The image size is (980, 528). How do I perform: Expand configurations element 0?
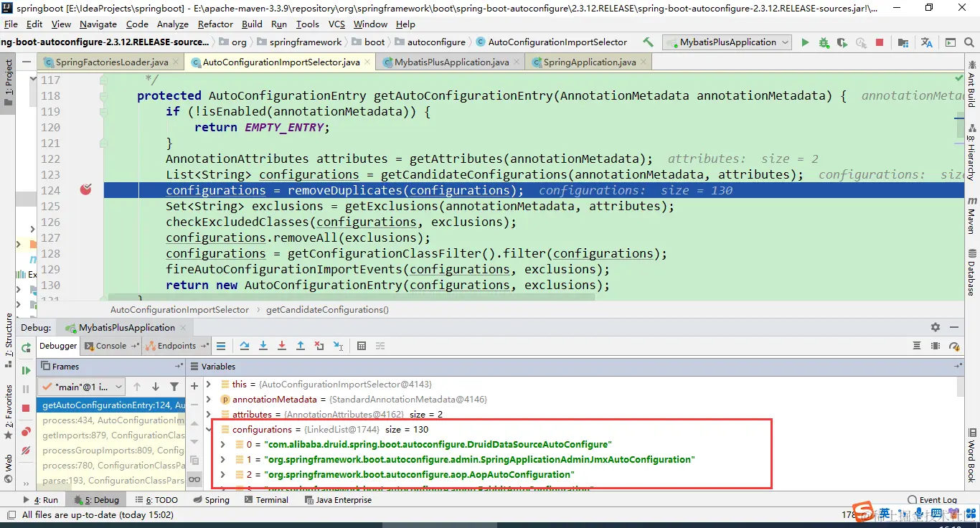[x=223, y=445]
